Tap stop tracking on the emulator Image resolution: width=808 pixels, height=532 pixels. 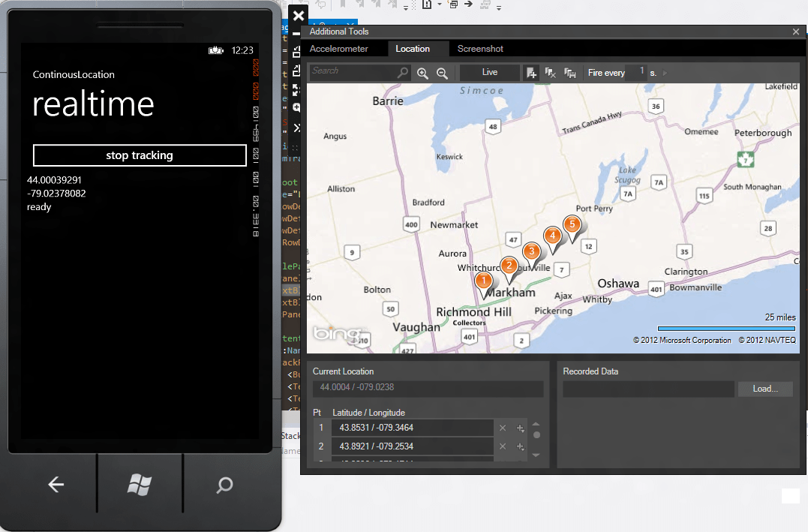[x=140, y=155]
